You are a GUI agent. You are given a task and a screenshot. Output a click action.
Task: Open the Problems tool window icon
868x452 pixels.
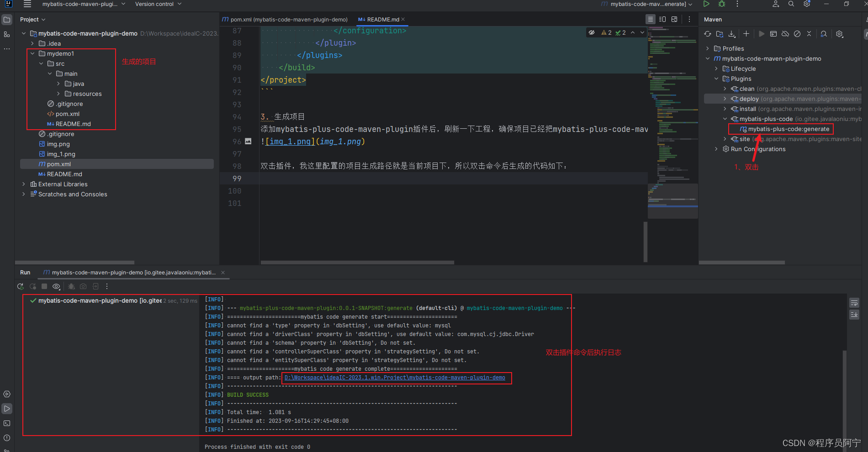[x=7, y=438]
